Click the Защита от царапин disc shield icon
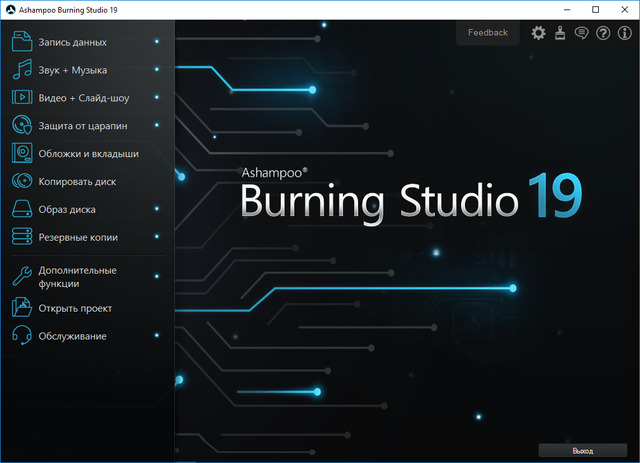The image size is (640, 463). tap(23, 126)
